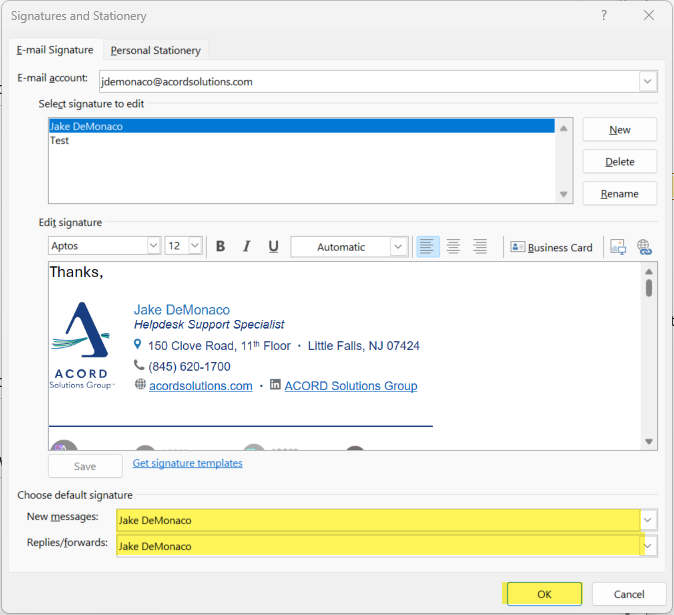Click Get signature templates link
This screenshot has height=615, width=674.
coord(187,463)
